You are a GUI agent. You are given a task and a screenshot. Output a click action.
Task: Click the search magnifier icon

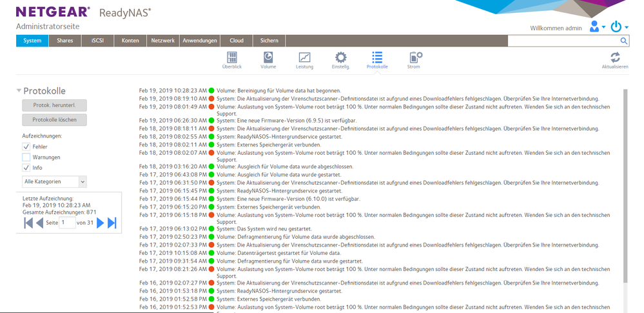(x=623, y=41)
